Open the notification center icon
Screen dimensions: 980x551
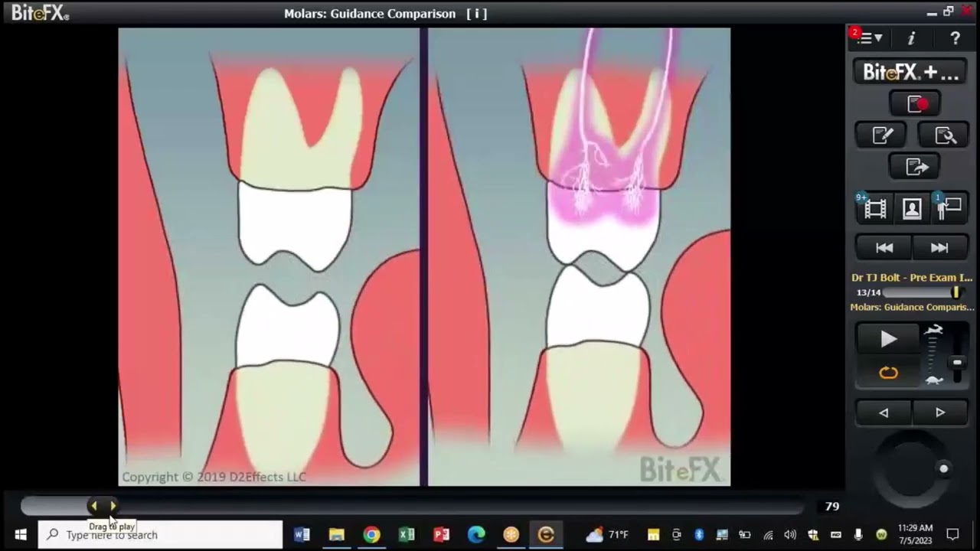(x=952, y=535)
